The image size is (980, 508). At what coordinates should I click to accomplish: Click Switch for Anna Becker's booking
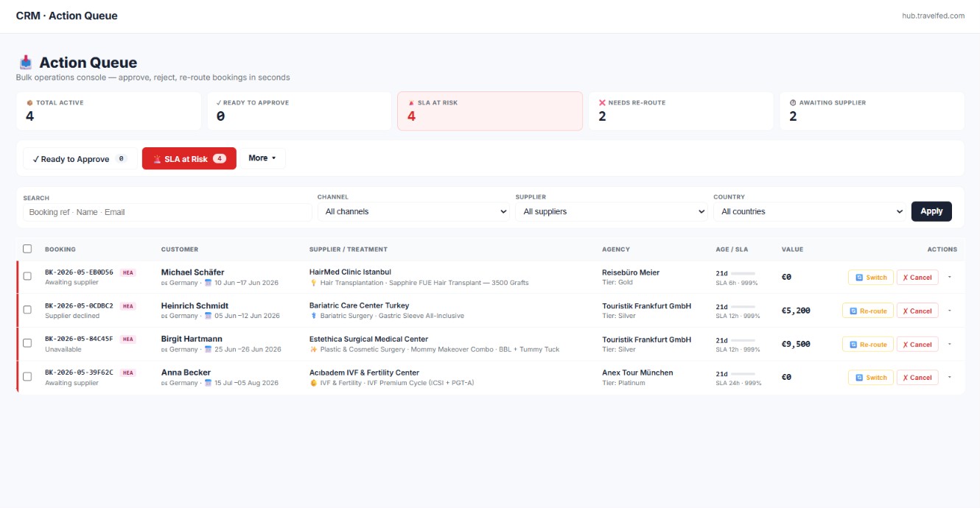pos(871,378)
